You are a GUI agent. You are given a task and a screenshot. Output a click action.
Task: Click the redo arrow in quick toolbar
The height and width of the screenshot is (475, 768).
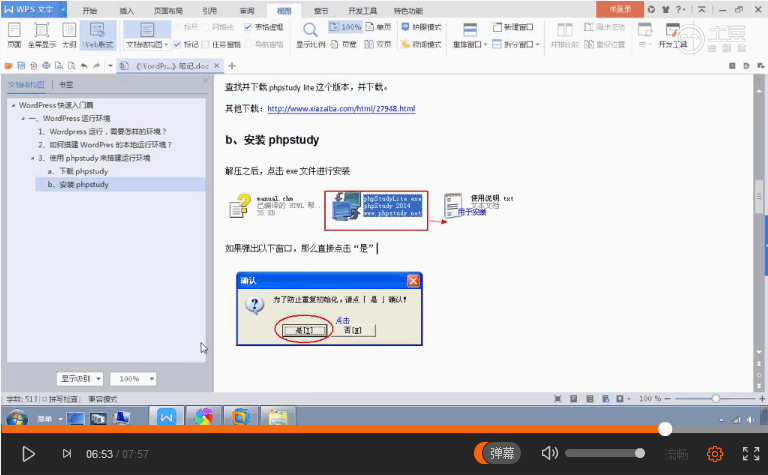[x=96, y=66]
